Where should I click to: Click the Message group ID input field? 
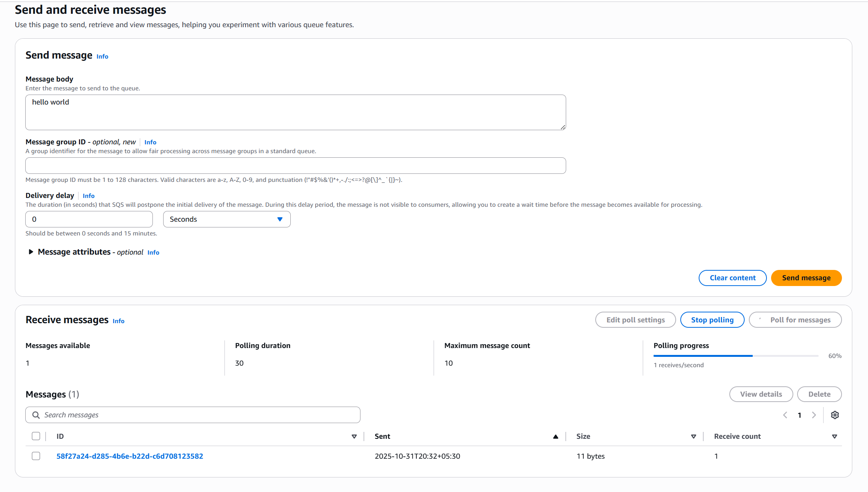coord(295,166)
